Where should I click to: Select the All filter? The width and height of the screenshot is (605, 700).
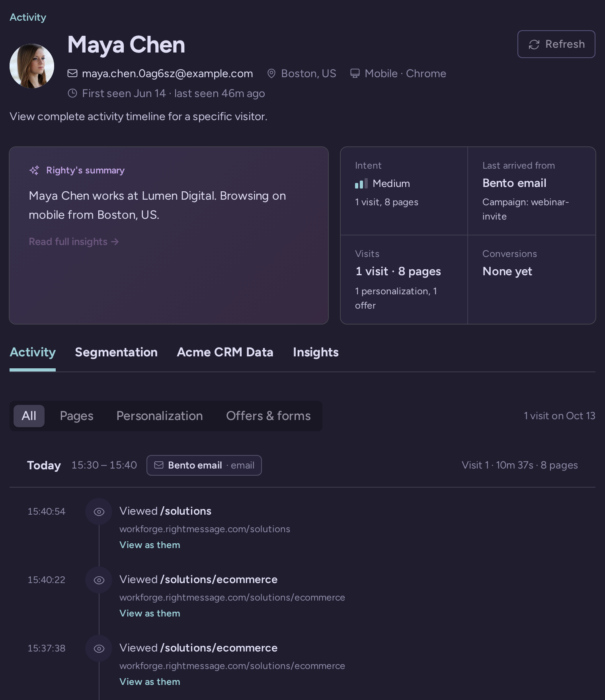tap(29, 416)
